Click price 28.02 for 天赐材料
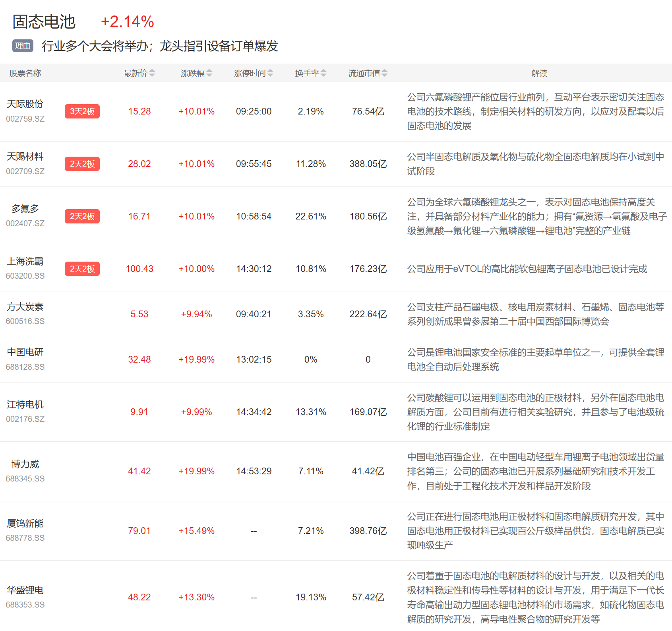This screenshot has width=672, height=631. click(139, 164)
